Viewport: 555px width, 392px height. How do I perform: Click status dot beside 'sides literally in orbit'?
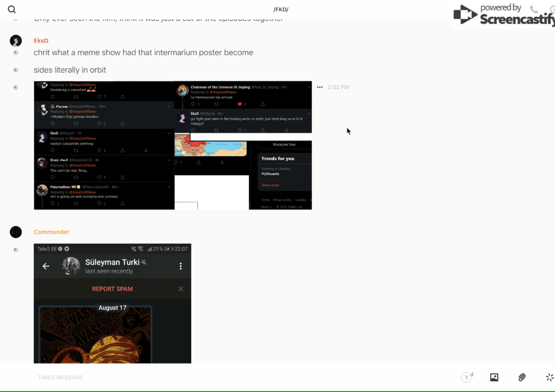tap(16, 70)
